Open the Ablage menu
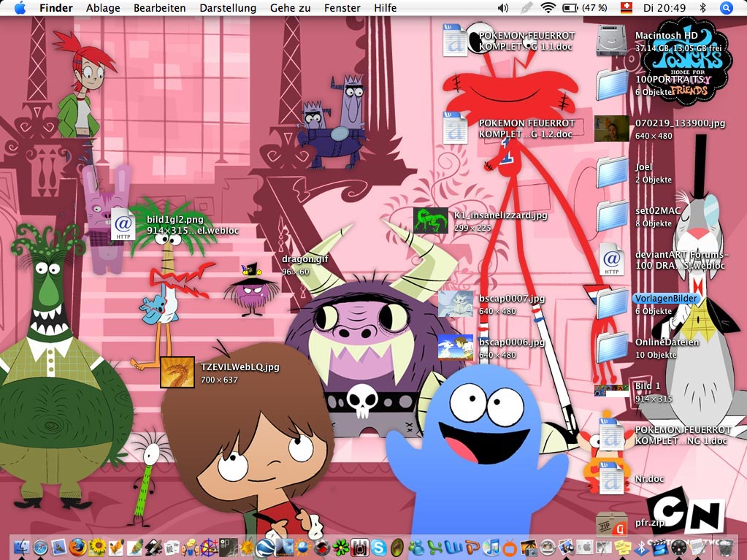Image resolution: width=747 pixels, height=560 pixels. click(x=103, y=8)
